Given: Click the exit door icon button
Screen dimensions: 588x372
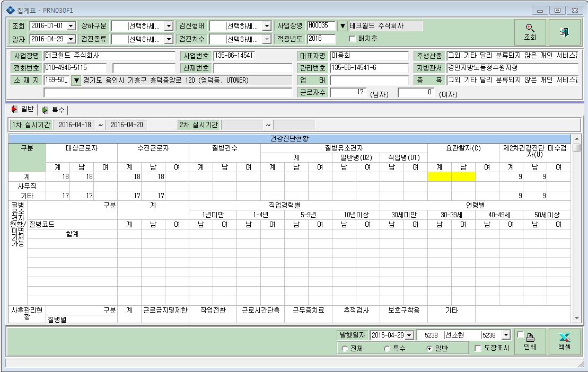Looking at the screenshot, I should coord(564,32).
